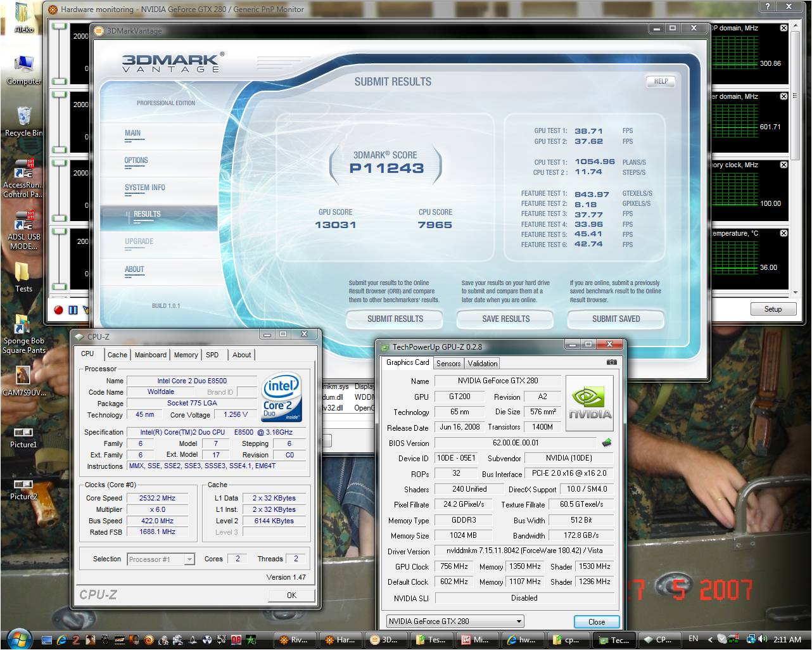Launch Internet Explorer from quick launch
Screen dimensions: 812x650
pos(61,640)
